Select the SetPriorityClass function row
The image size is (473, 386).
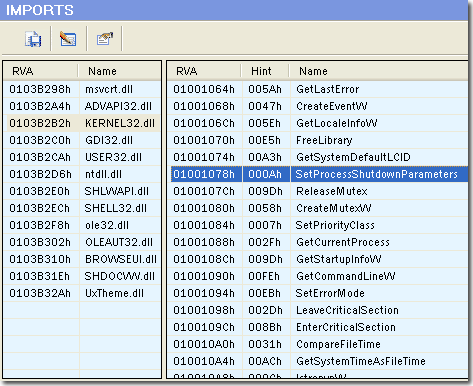318,225
